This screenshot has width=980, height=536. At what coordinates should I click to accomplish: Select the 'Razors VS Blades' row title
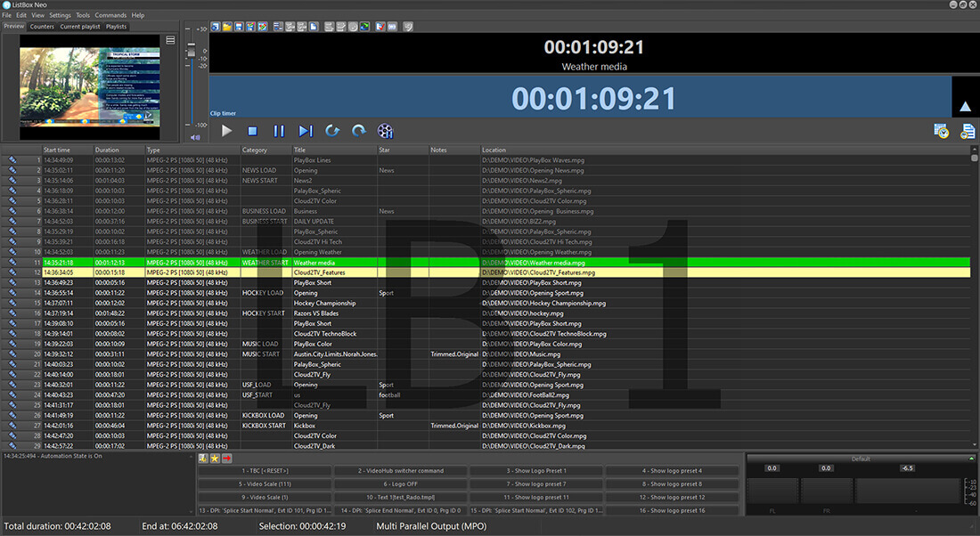315,313
